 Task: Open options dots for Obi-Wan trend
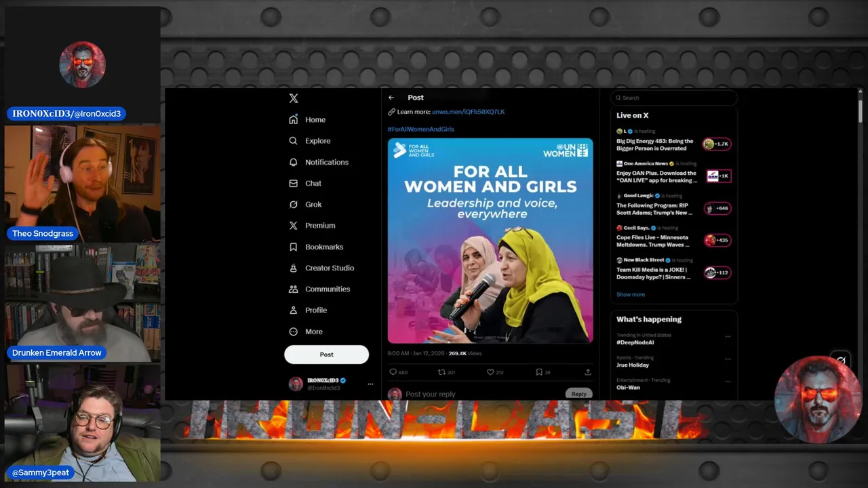[x=728, y=381]
